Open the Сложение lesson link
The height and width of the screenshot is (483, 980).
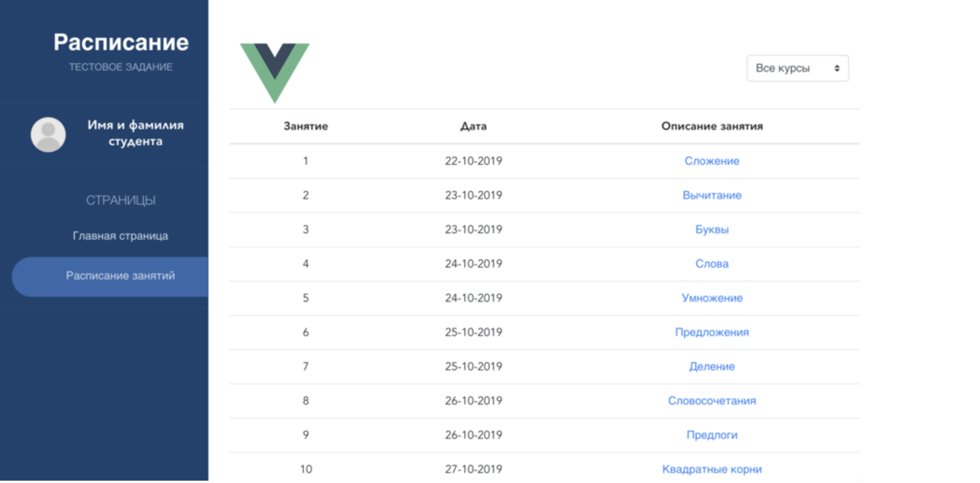coord(711,161)
